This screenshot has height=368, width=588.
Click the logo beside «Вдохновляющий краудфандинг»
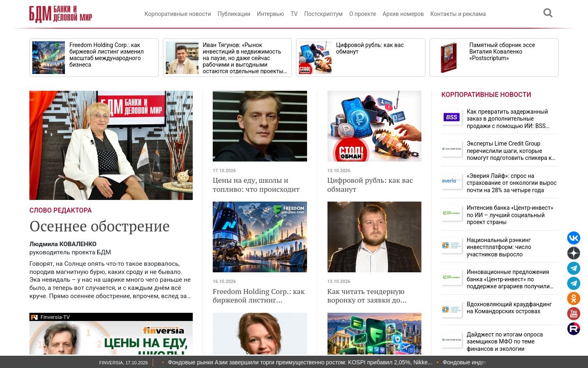click(x=452, y=310)
